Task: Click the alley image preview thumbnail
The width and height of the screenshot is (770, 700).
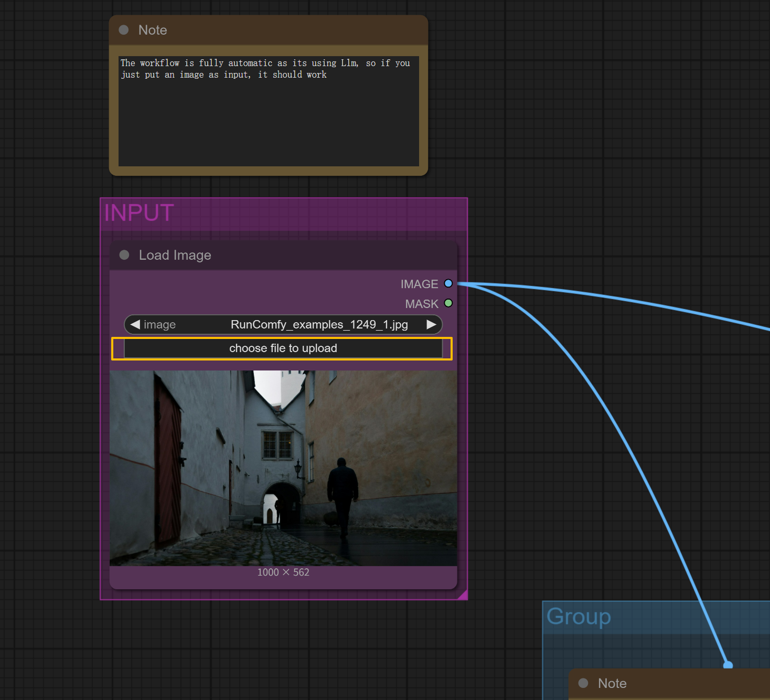Action: pyautogui.click(x=283, y=468)
